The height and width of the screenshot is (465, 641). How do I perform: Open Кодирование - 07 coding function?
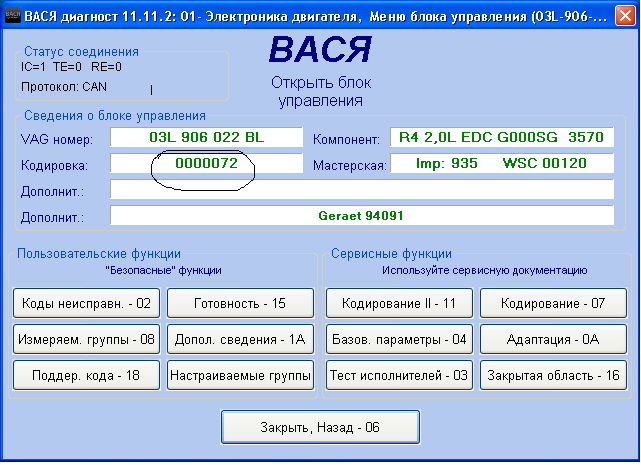pyautogui.click(x=553, y=302)
